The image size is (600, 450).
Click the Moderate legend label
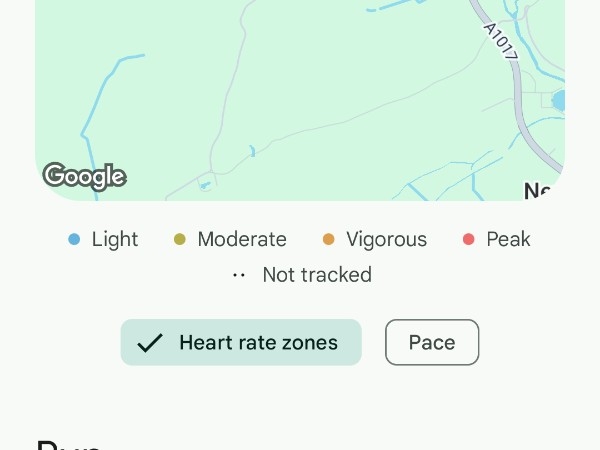tap(242, 240)
